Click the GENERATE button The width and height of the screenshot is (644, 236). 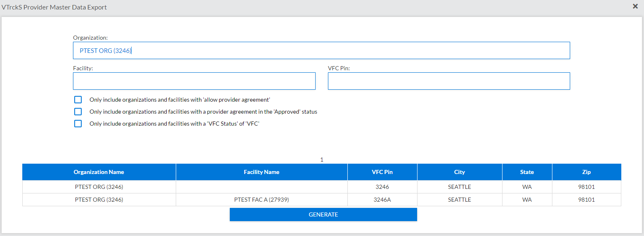(323, 215)
